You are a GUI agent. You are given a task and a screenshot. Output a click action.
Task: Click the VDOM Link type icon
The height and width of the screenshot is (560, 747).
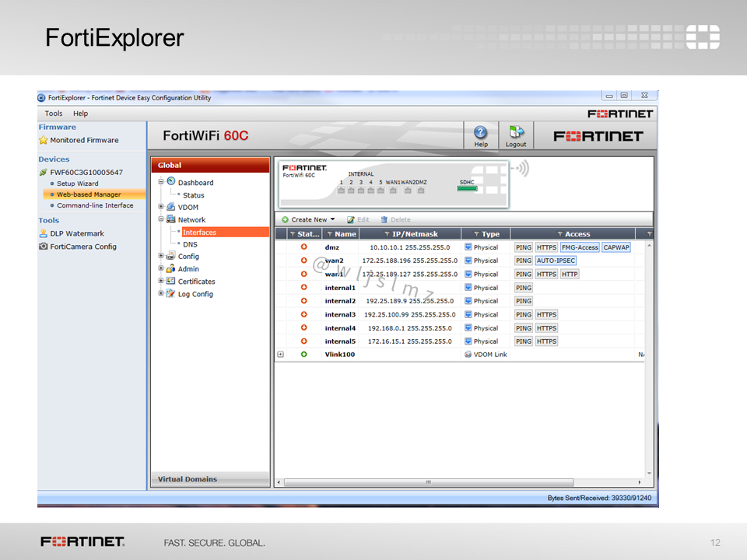(x=468, y=355)
